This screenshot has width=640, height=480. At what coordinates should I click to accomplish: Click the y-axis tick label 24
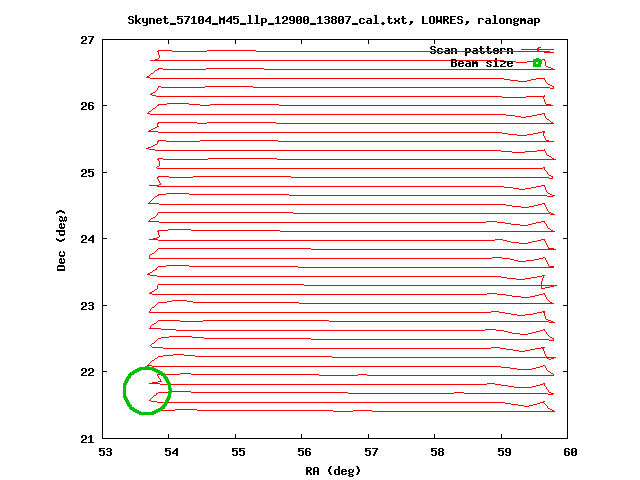[87, 239]
